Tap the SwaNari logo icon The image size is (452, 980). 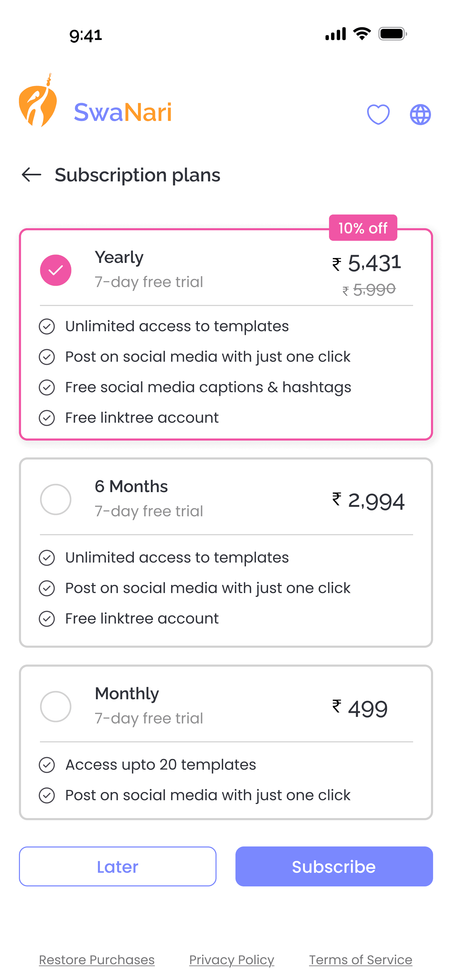[38, 100]
